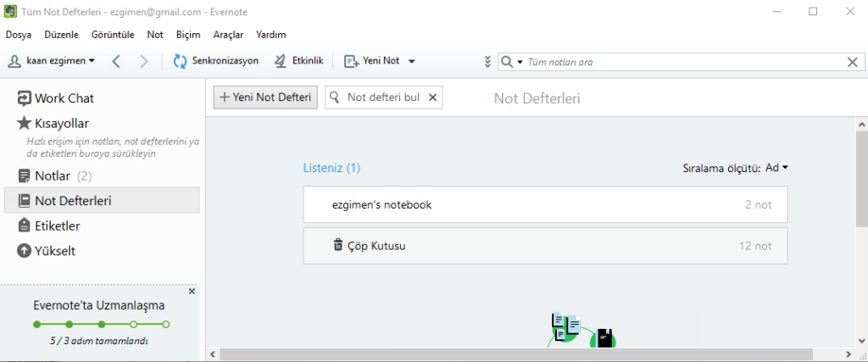Viewport: 868px width, 362px height.
Task: Click the Senkronizasyon sync icon
Action: [180, 61]
